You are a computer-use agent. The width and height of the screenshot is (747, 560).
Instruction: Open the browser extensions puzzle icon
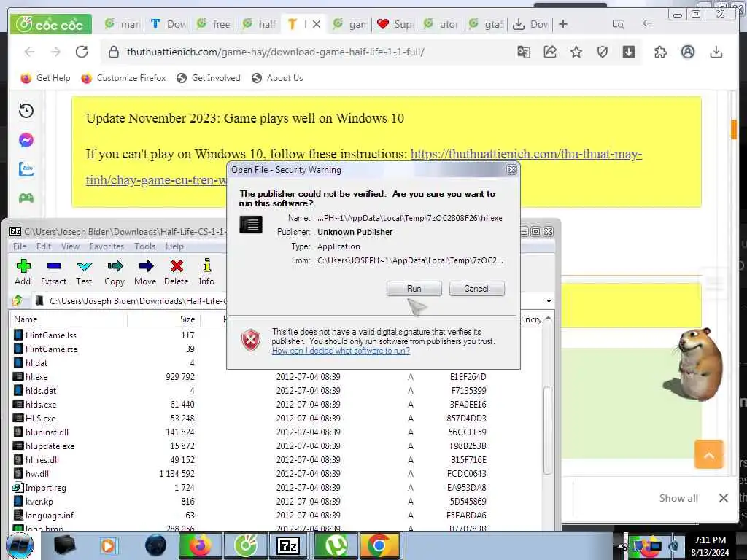[660, 52]
